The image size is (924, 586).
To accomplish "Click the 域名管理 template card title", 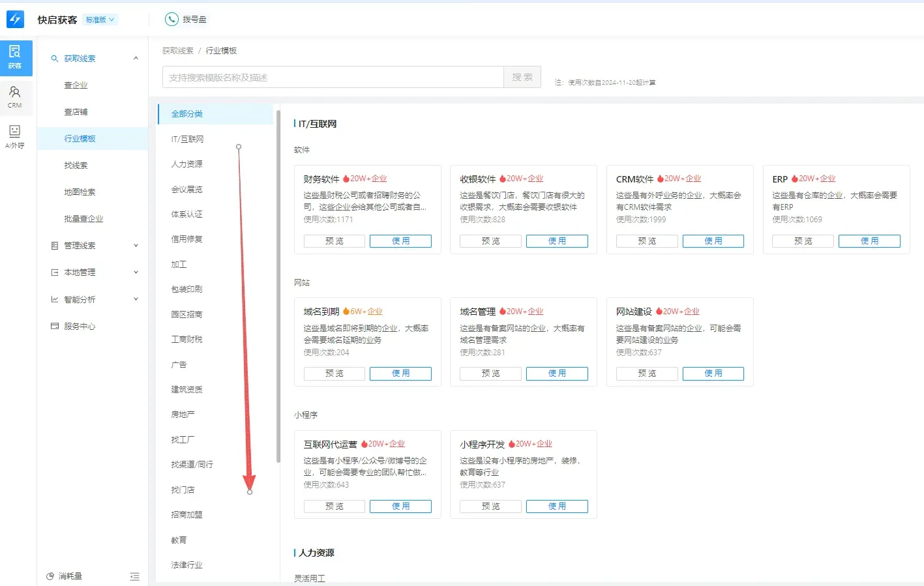I will [477, 312].
